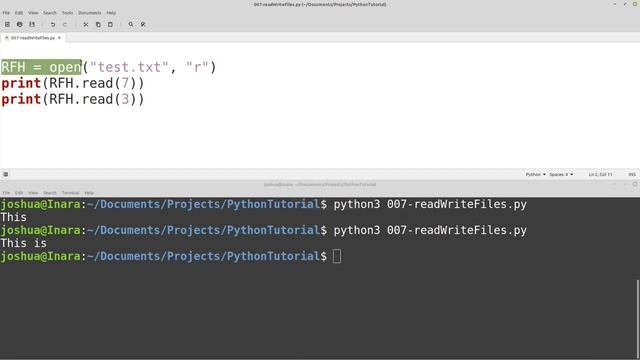Place cursor on print(RFH.read(3)) line
The height and width of the screenshot is (360, 640).
coord(73,99)
